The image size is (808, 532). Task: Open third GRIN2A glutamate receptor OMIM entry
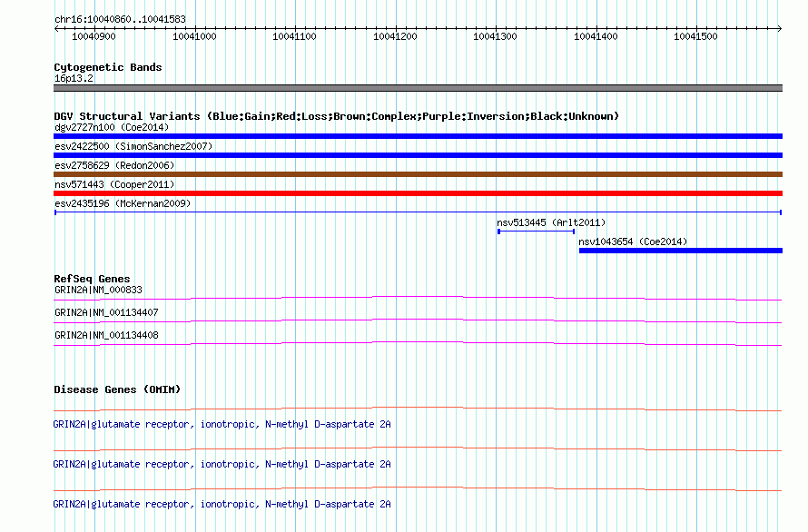tap(222, 504)
